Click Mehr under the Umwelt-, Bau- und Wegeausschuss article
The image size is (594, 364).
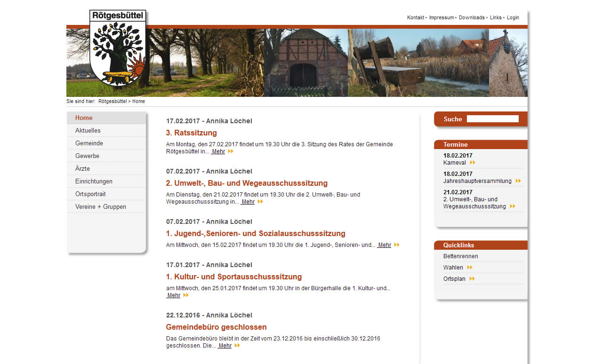[248, 202]
